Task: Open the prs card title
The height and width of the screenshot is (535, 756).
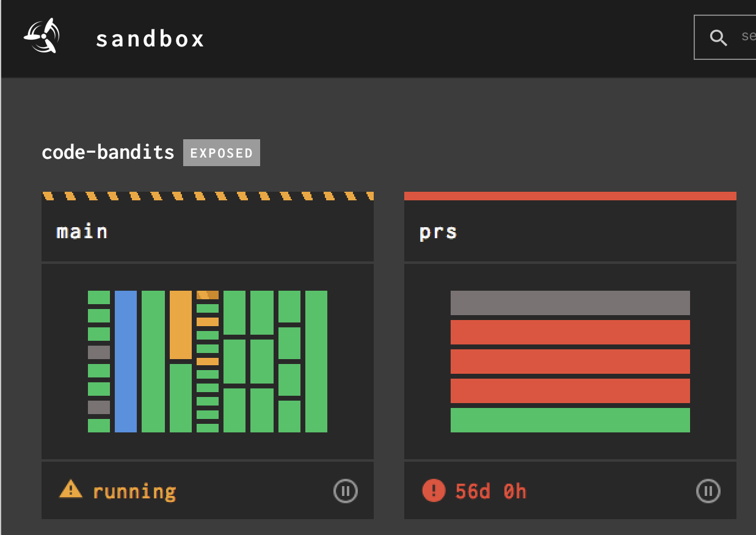Action: pyautogui.click(x=438, y=231)
